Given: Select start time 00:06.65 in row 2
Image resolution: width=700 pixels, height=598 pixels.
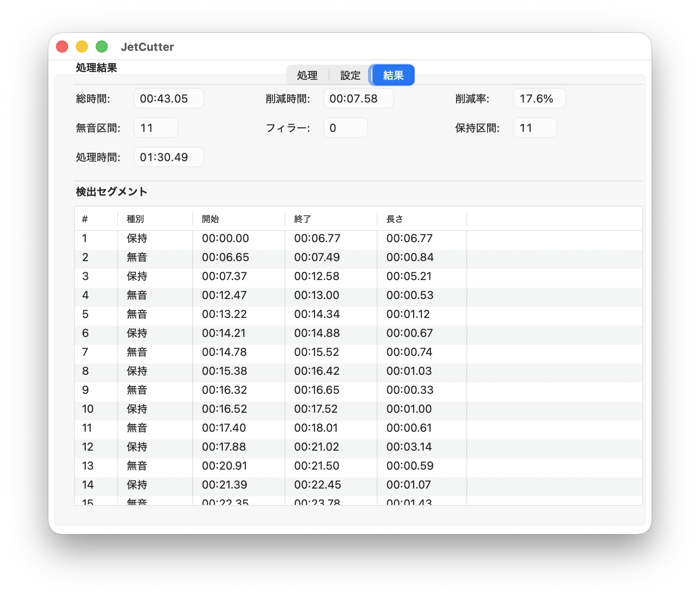Looking at the screenshot, I should (225, 257).
